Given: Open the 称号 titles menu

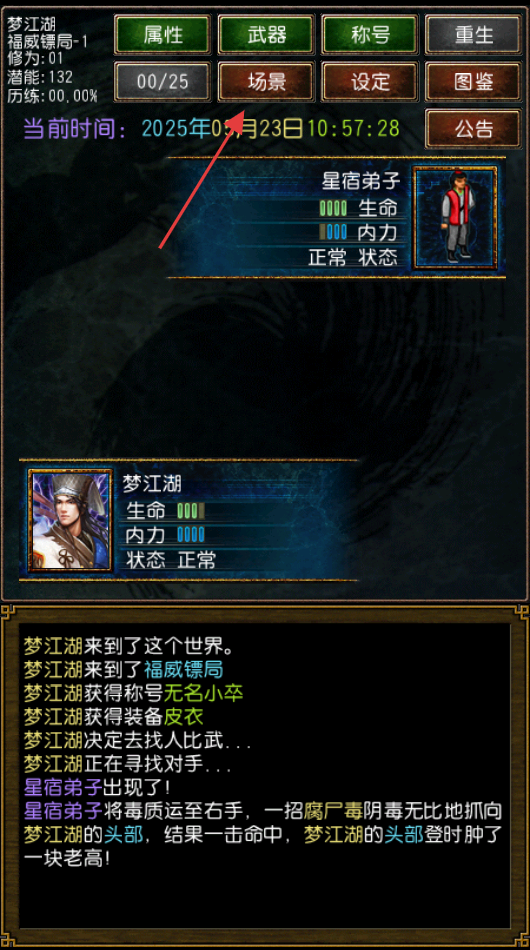Looking at the screenshot, I should click(x=370, y=35).
